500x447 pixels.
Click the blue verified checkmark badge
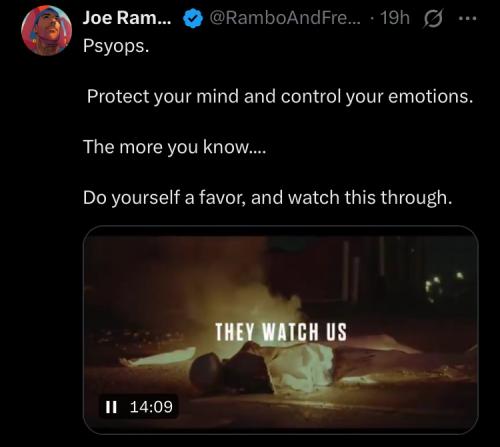193,18
